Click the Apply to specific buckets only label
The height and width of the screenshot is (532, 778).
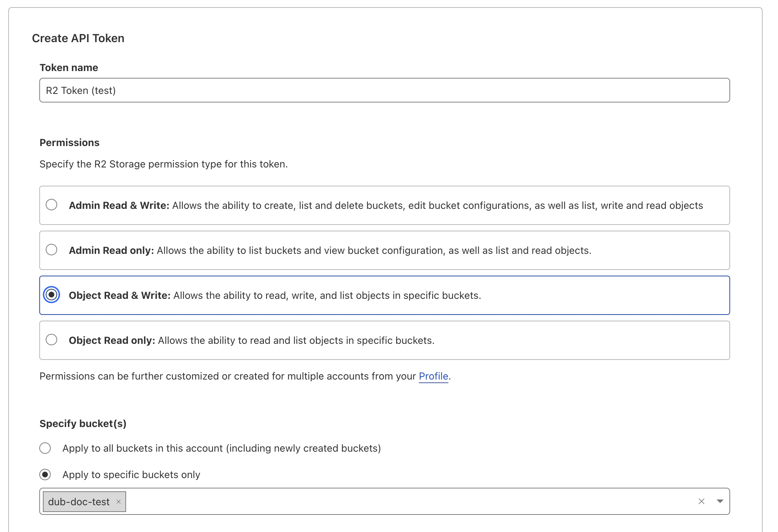[131, 475]
